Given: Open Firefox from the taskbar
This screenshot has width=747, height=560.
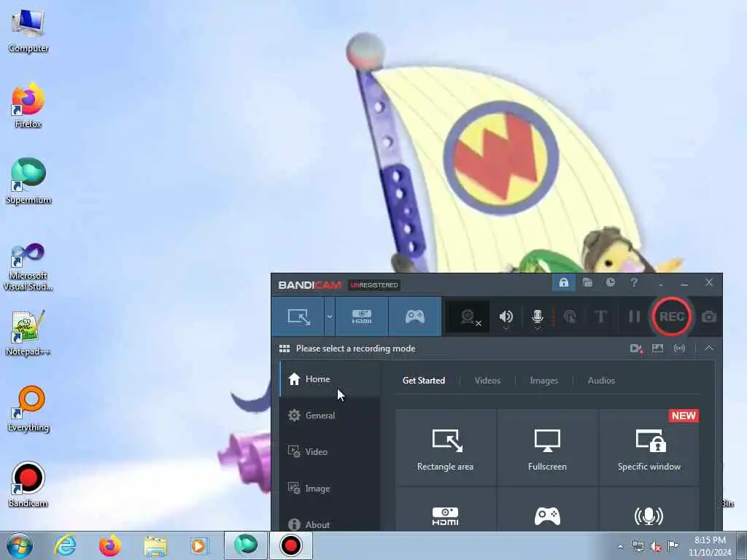Looking at the screenshot, I should (110, 545).
